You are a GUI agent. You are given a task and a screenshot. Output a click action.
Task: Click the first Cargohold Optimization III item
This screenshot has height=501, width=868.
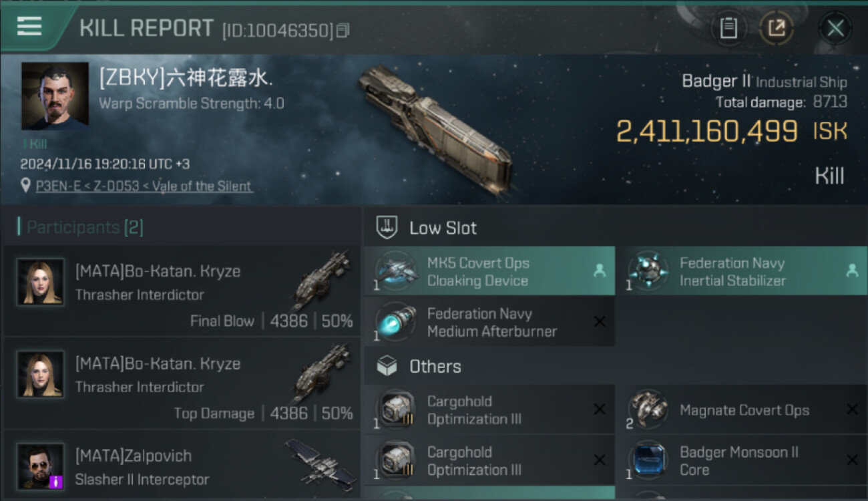pyautogui.click(x=489, y=409)
